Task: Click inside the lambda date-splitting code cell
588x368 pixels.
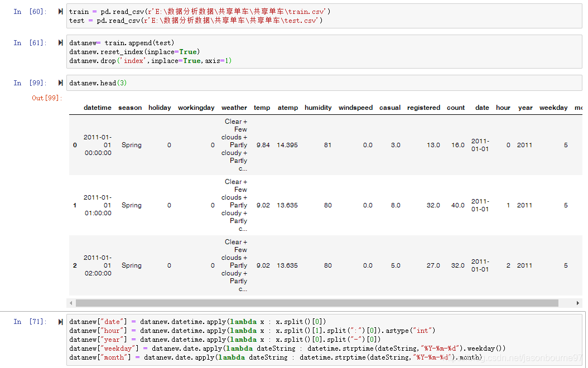Action: point(324,340)
